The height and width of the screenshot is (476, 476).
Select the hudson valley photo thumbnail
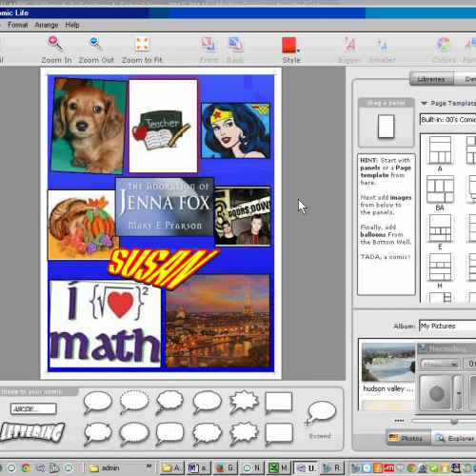tap(387, 362)
